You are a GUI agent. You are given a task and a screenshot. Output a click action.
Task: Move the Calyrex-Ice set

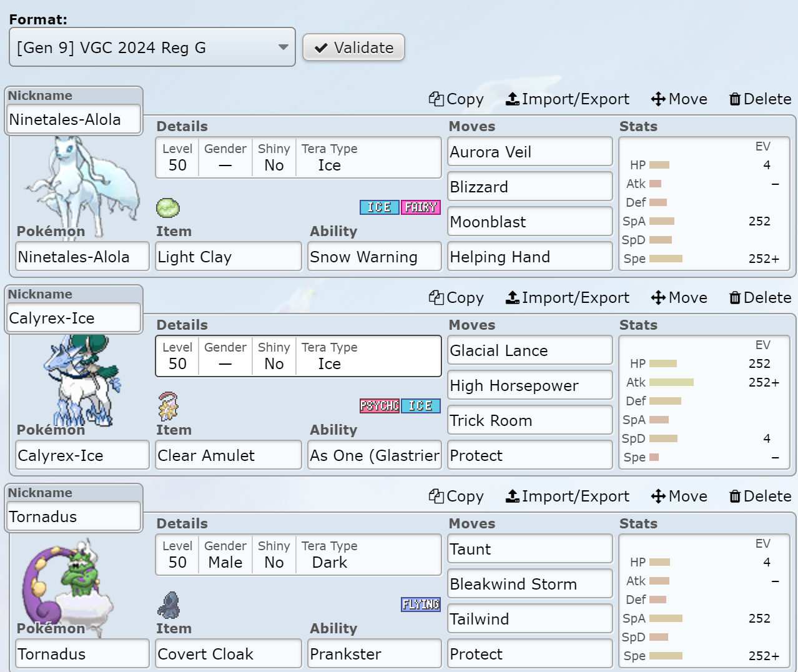tap(679, 298)
